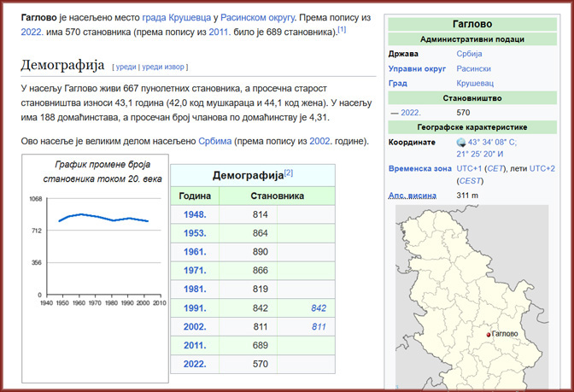Click the 2002 census year link in paragraph

[319, 141]
